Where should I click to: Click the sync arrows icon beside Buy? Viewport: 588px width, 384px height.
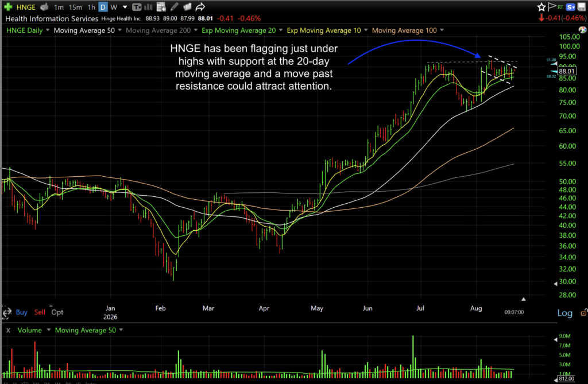coord(6,312)
